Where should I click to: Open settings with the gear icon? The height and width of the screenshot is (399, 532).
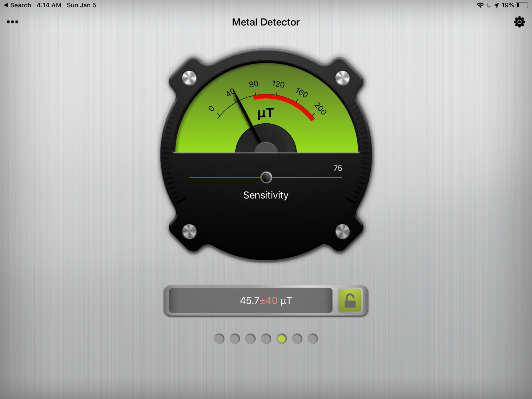pos(519,22)
